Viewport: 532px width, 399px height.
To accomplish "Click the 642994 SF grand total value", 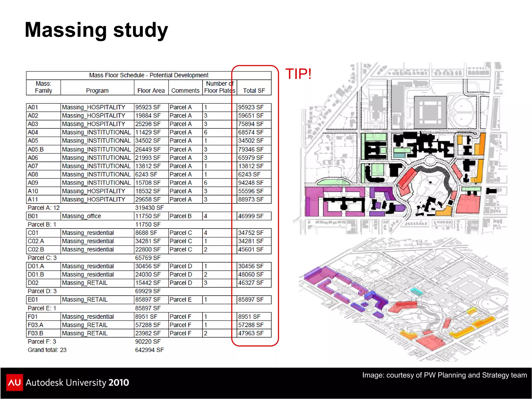I will point(149,350).
